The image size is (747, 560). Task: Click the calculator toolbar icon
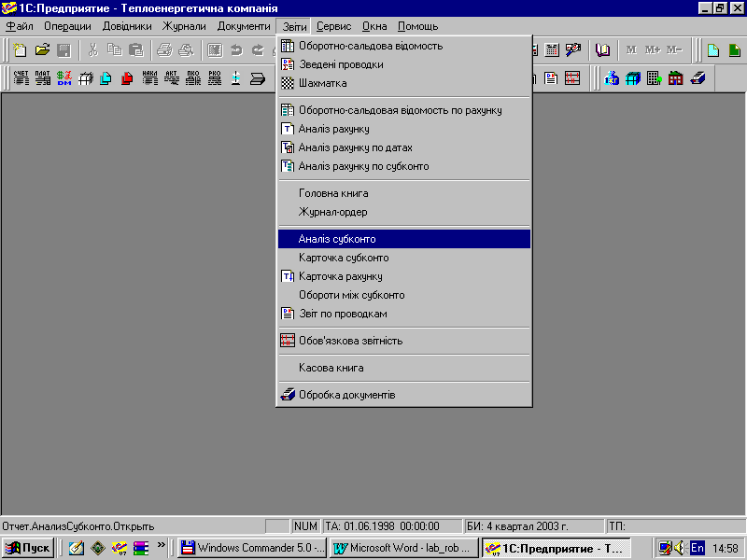(552, 50)
